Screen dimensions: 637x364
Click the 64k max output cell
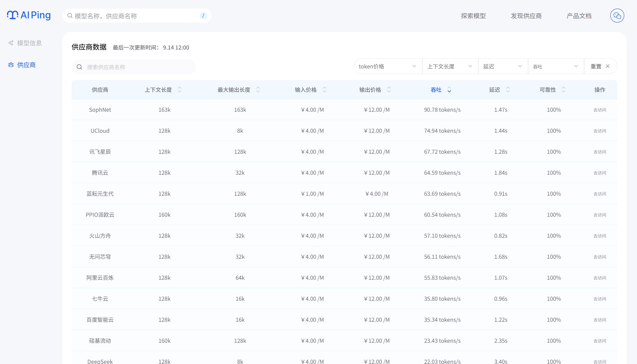(x=240, y=278)
